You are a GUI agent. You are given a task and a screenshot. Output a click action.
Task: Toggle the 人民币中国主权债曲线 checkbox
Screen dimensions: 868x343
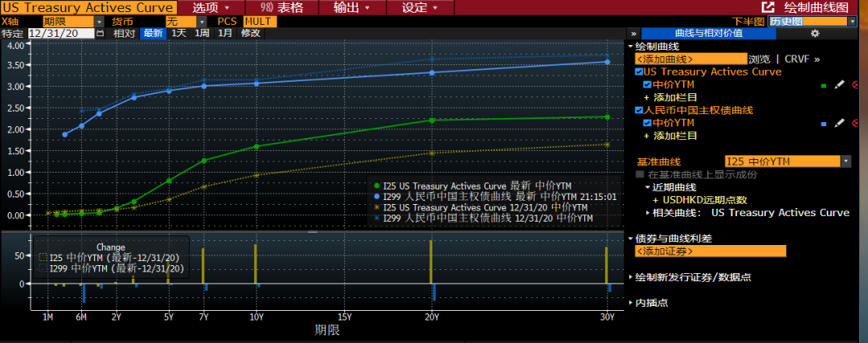point(639,110)
